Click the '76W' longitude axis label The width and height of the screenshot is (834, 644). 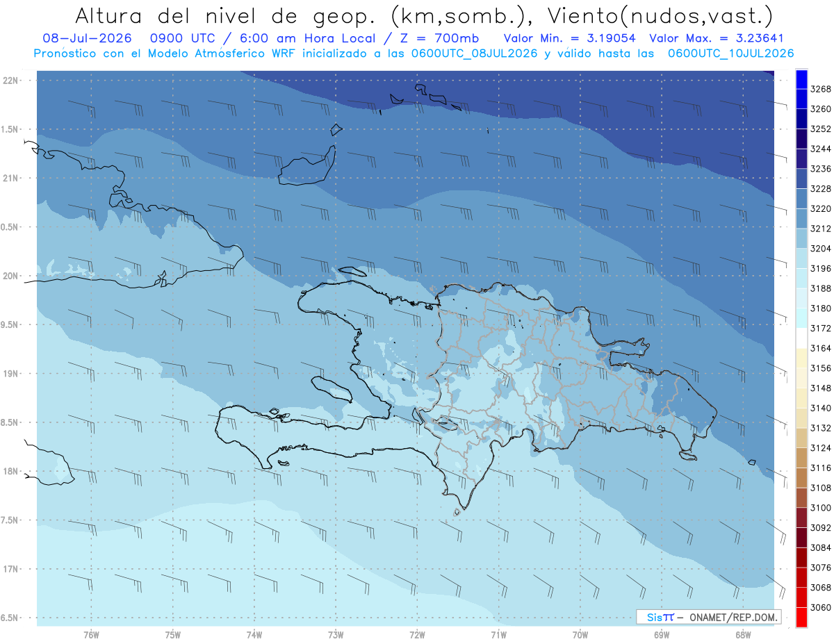tap(91, 634)
